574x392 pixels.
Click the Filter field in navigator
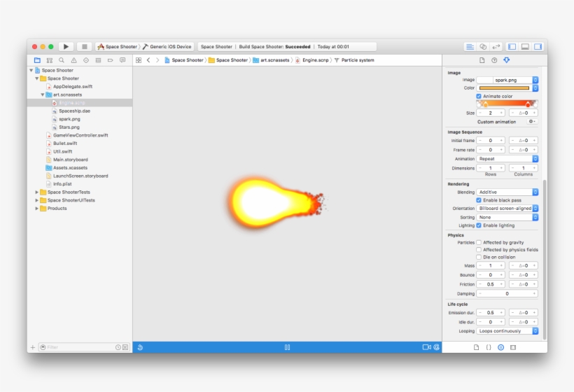(78, 347)
